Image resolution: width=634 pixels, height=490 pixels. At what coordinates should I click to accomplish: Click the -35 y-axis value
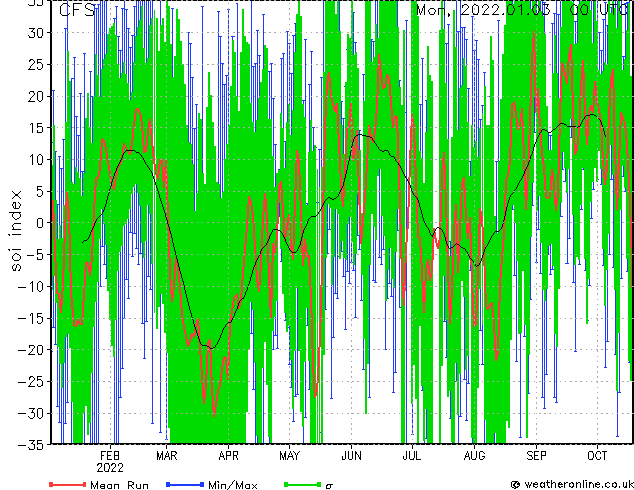tap(30, 445)
